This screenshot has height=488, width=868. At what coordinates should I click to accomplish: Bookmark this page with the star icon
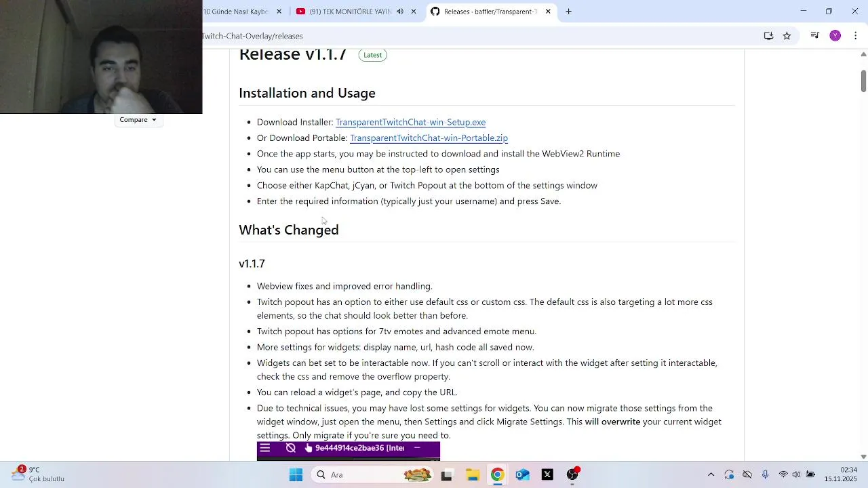(x=787, y=36)
